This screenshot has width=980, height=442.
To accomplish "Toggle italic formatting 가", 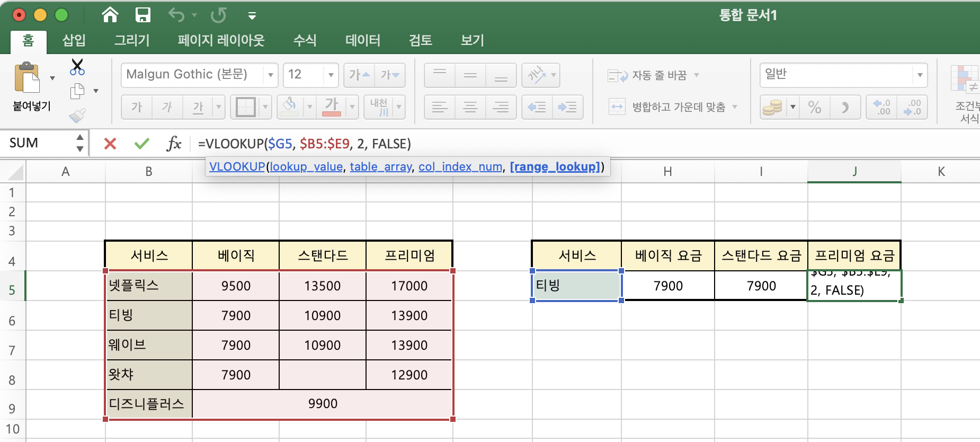I will pos(167,107).
